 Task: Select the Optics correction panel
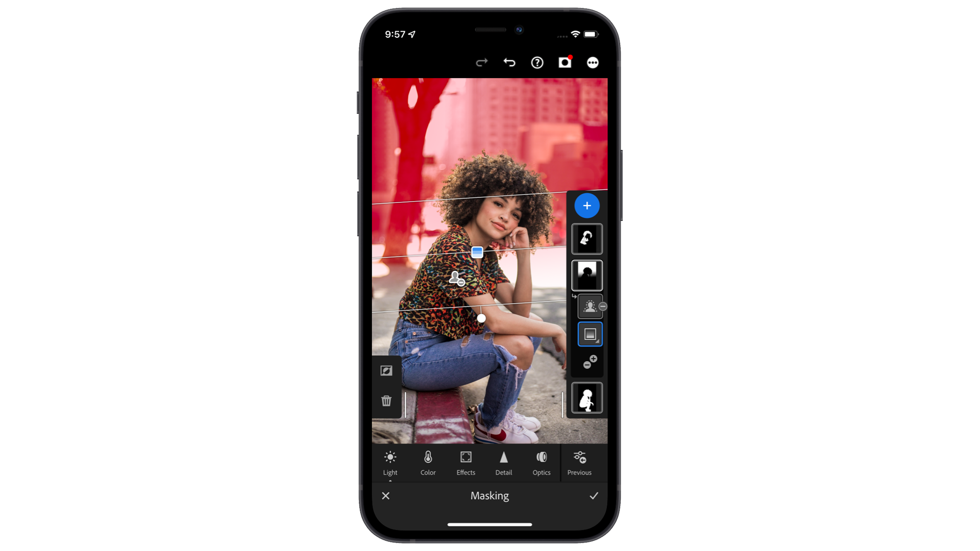(541, 462)
